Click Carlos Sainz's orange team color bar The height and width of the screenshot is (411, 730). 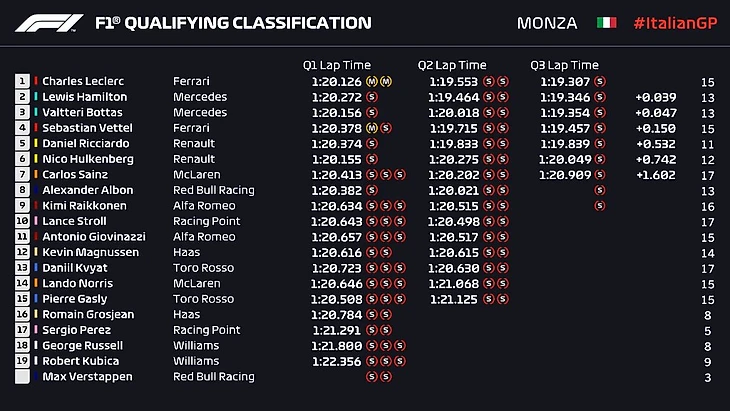click(36, 174)
